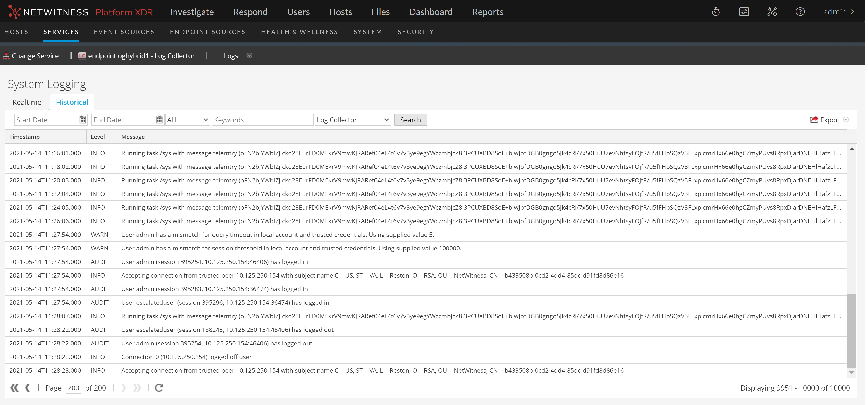
Task: Open the dashboard monitor icon in header
Action: click(744, 12)
